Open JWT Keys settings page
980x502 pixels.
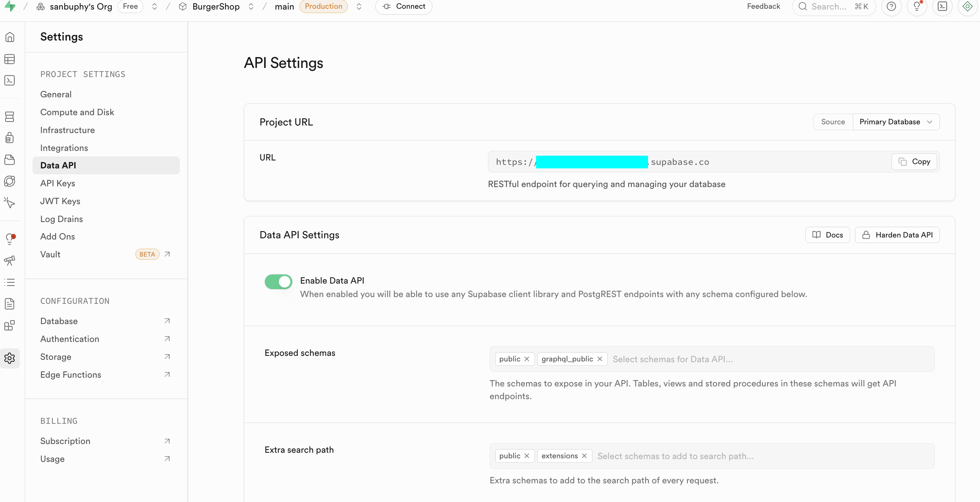pyautogui.click(x=60, y=201)
